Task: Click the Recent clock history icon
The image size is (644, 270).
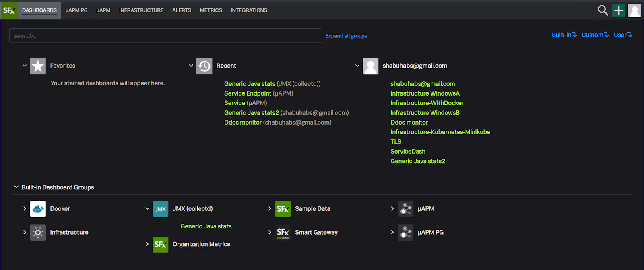Action: tap(204, 66)
